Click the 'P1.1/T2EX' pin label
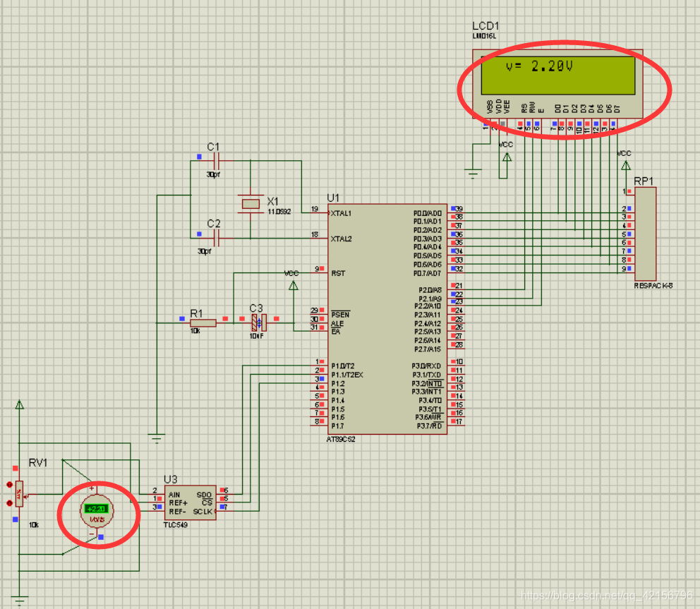 click(347, 375)
